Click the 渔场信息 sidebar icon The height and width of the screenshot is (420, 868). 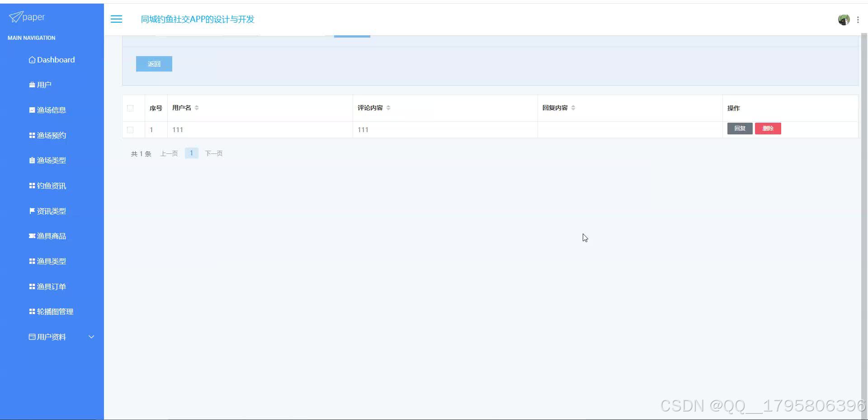click(x=32, y=110)
